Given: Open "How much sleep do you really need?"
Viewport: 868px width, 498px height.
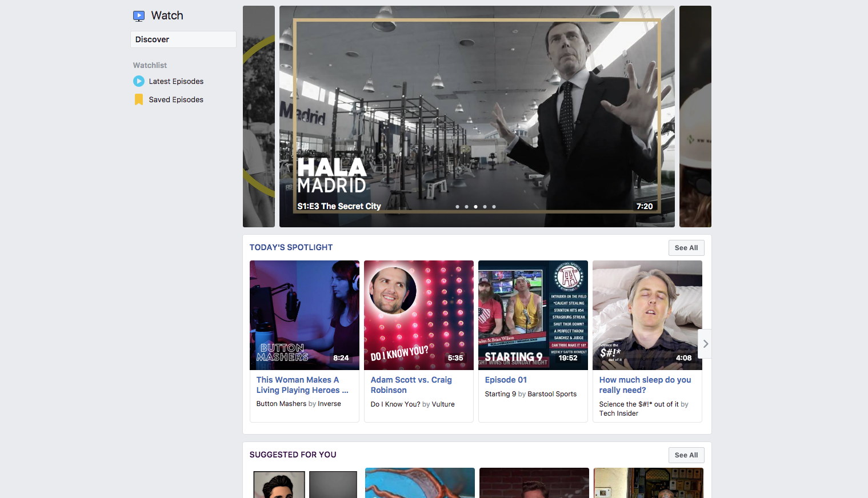Looking at the screenshot, I should (x=645, y=385).
